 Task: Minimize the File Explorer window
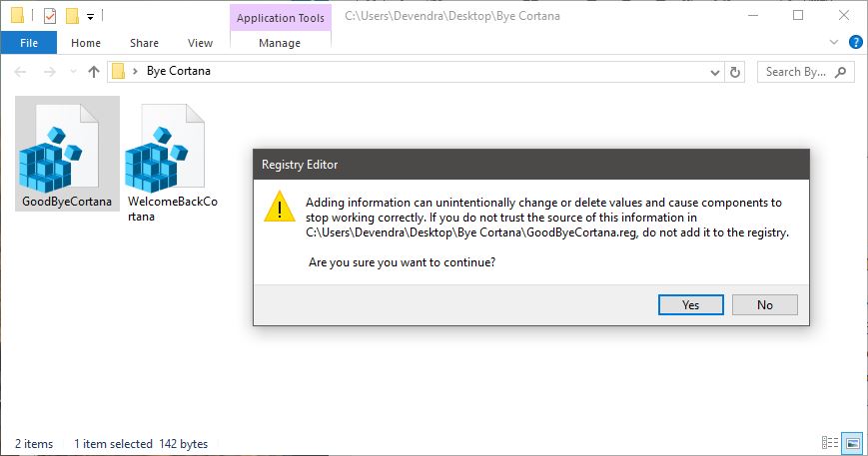tap(753, 16)
